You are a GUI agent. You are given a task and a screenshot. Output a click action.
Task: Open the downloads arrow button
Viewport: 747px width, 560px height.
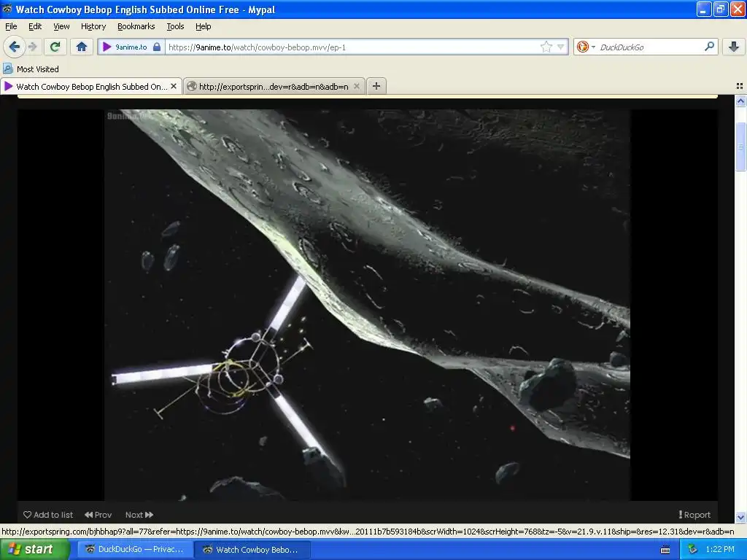pyautogui.click(x=734, y=47)
